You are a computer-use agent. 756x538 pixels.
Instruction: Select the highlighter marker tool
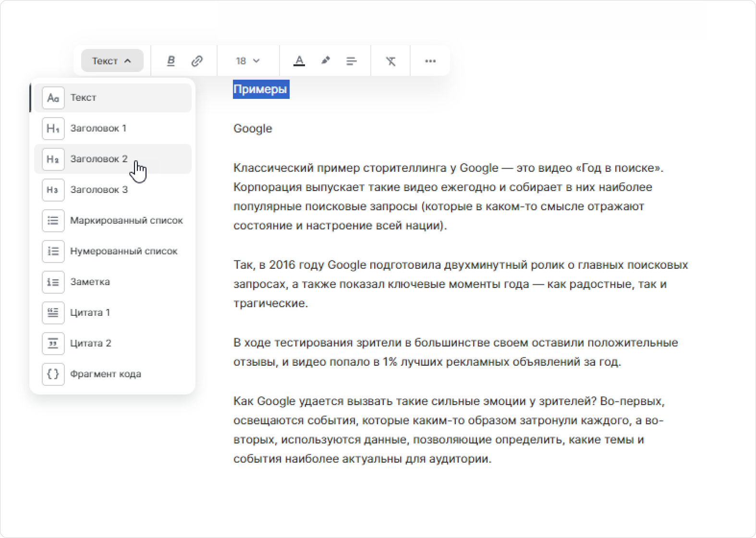(x=326, y=61)
